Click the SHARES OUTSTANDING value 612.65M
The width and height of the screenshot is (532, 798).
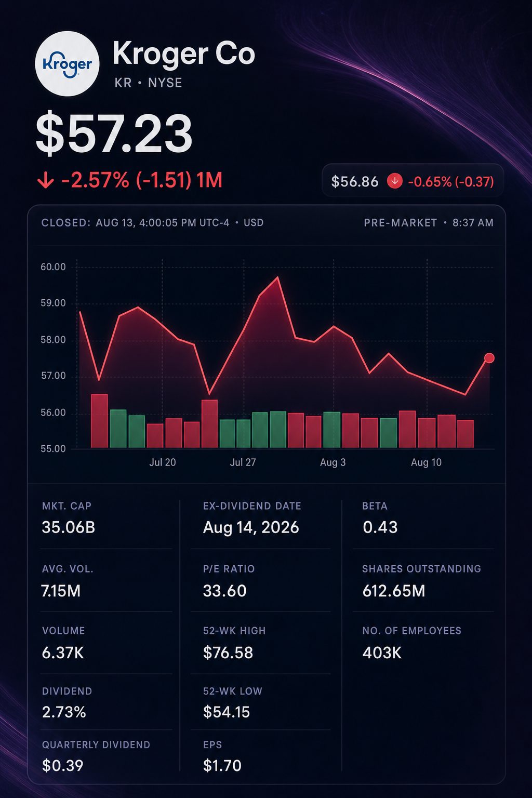coord(394,591)
